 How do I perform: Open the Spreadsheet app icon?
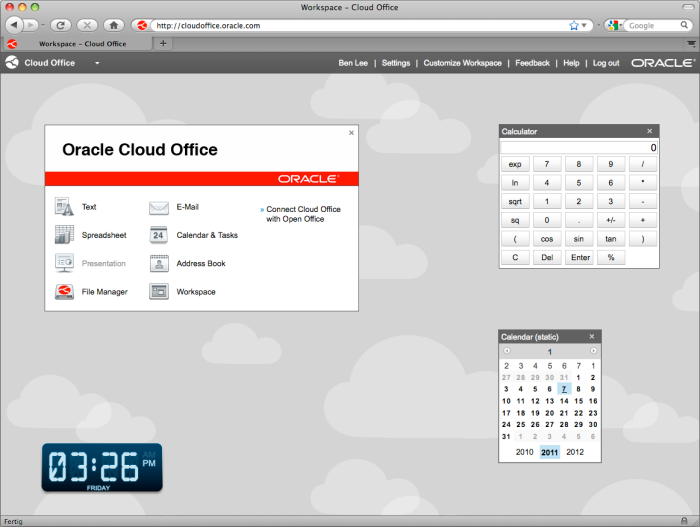[x=64, y=235]
